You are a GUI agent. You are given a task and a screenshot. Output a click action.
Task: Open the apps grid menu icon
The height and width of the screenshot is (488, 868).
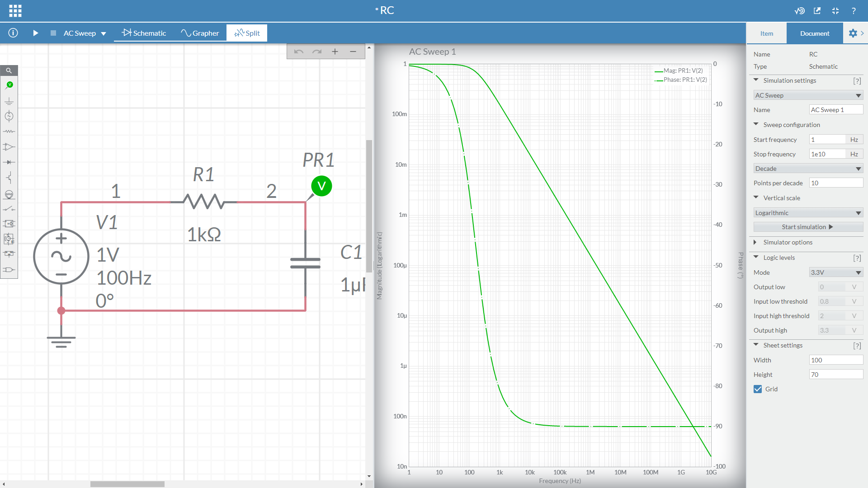coord(15,11)
